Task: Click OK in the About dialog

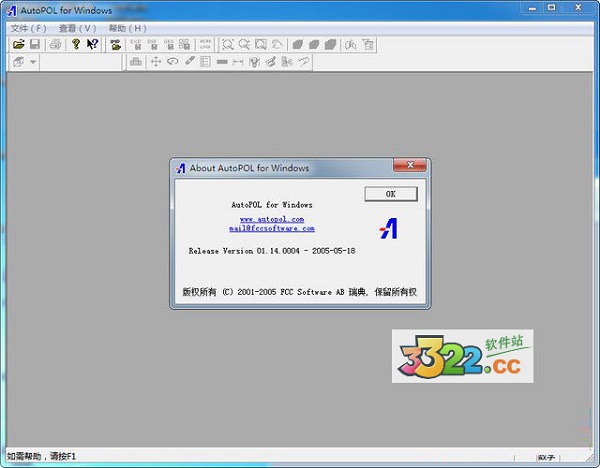Action: (391, 194)
